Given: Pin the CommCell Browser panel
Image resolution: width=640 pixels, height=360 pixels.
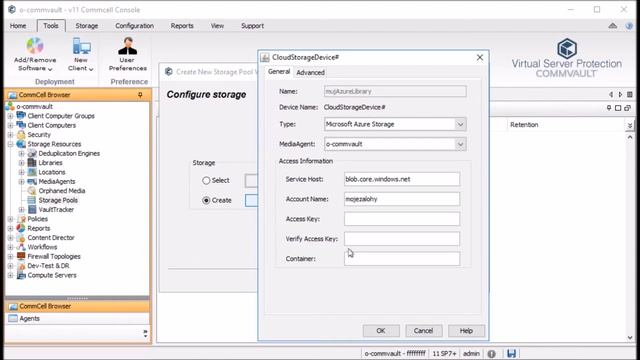Looking at the screenshot, I should coord(140,95).
